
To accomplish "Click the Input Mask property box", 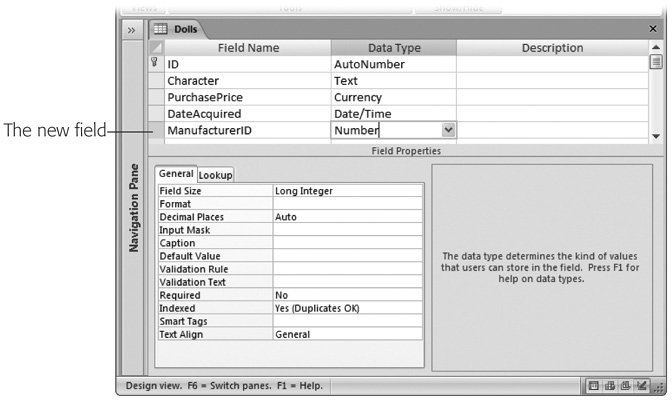I will coord(348,230).
